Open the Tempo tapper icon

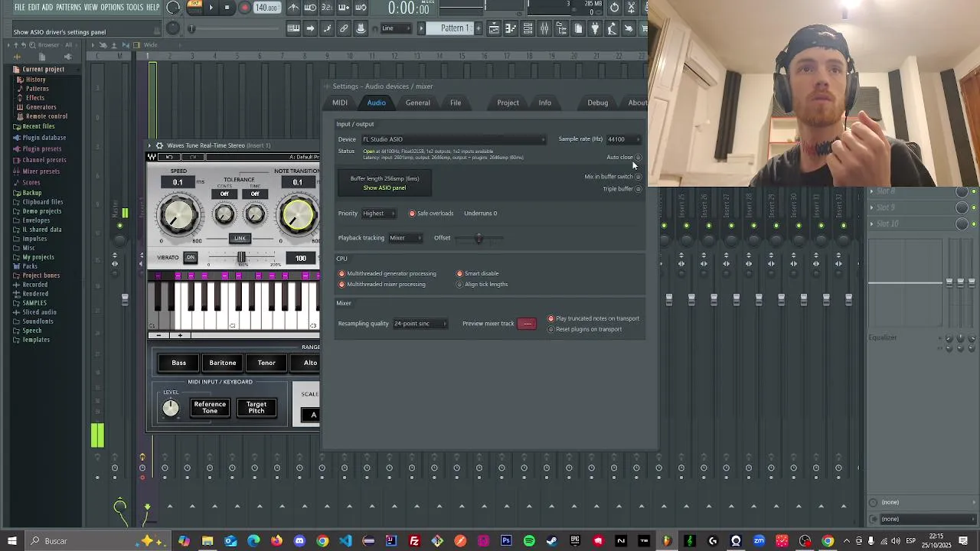point(612,28)
